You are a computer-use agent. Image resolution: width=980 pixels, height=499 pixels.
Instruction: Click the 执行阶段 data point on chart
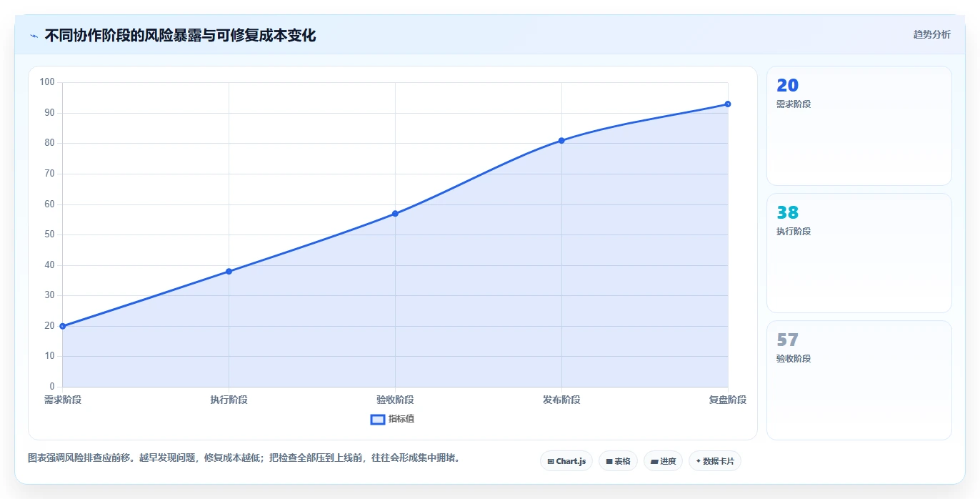229,272
